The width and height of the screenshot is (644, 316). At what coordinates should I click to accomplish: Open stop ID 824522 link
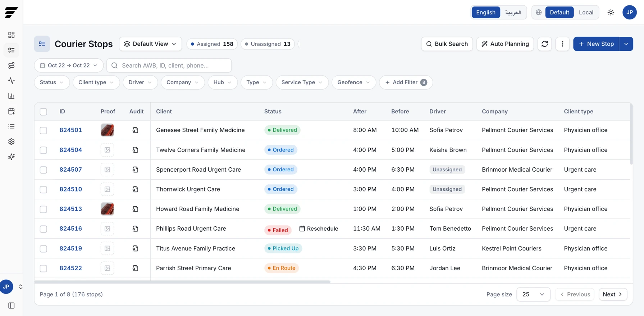point(70,268)
